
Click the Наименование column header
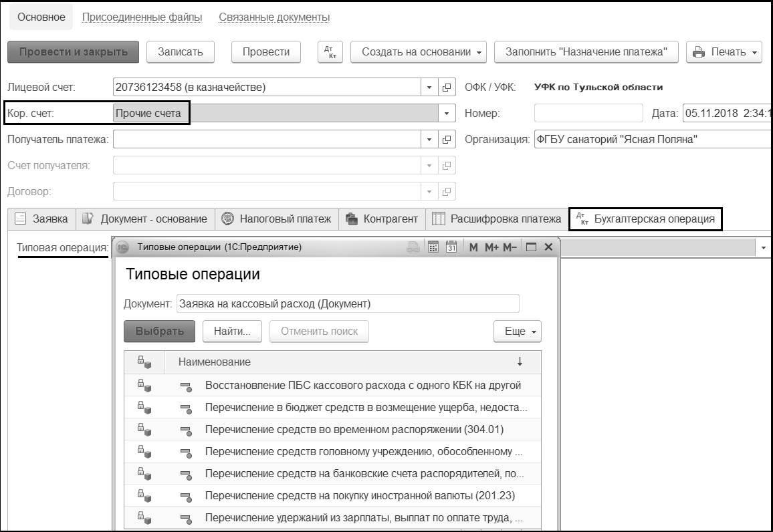tap(352, 362)
